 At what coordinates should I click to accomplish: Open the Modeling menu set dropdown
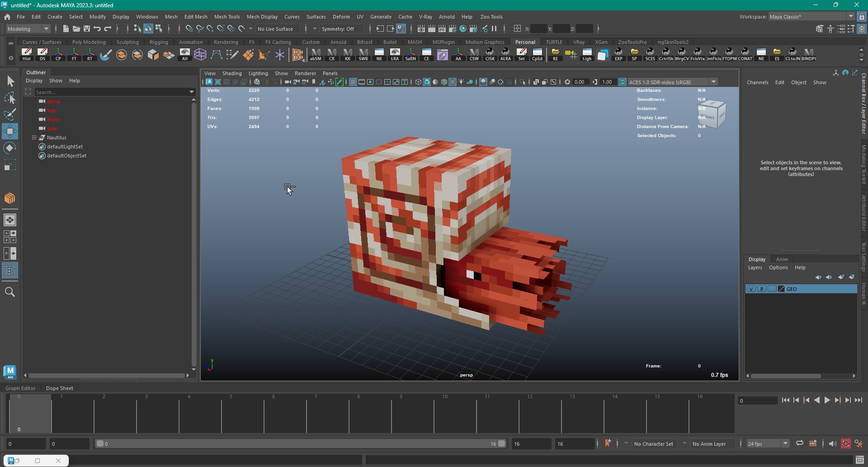click(x=28, y=29)
